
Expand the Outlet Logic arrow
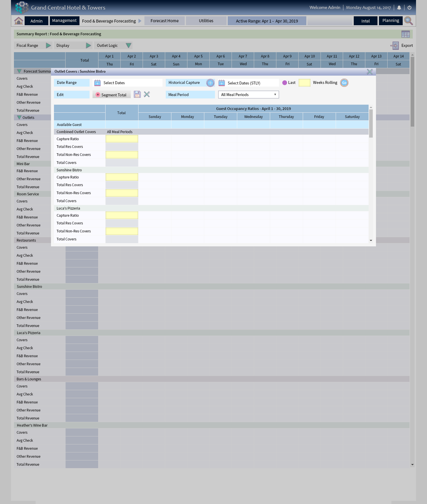[x=128, y=46]
